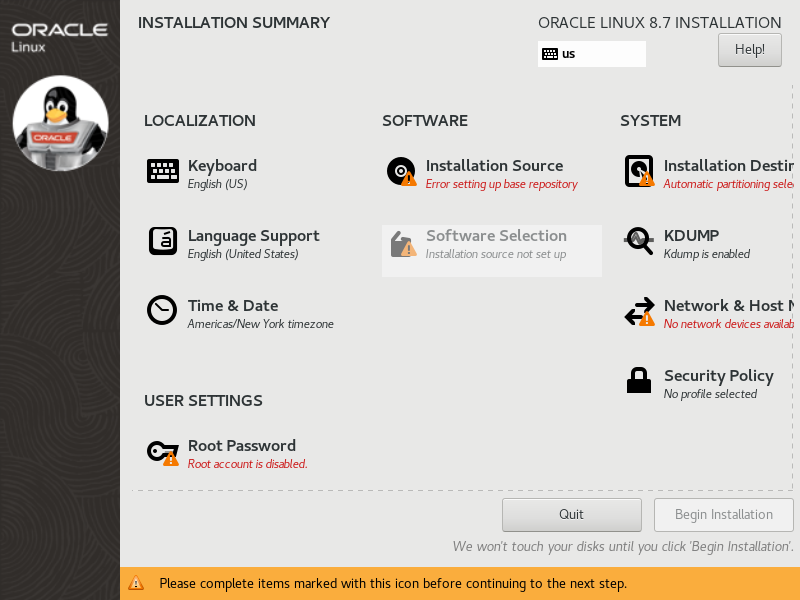Viewport: 800px width, 600px height.
Task: Click the KDUMP magnifier icon
Action: (x=639, y=240)
